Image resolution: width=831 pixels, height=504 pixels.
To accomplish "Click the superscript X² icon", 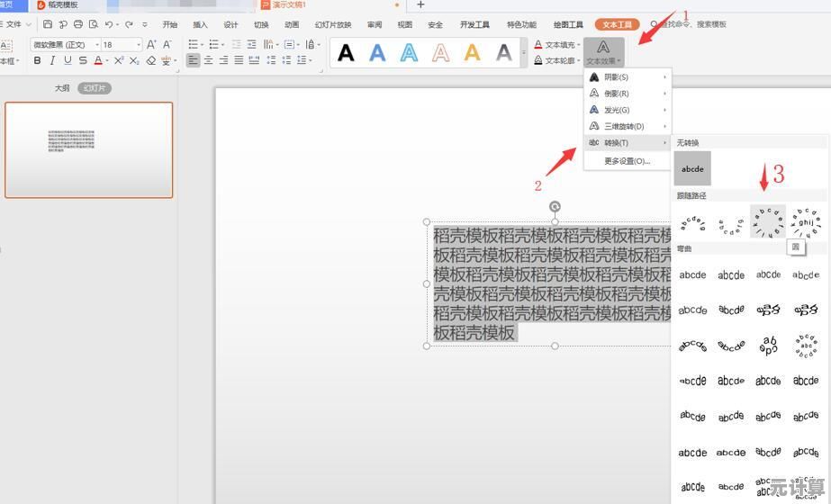I will [119, 61].
